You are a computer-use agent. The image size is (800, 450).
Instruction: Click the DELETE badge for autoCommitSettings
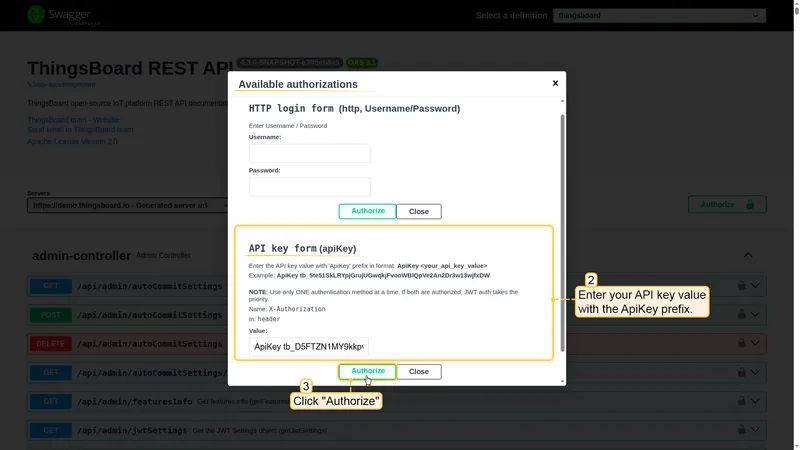(x=51, y=344)
